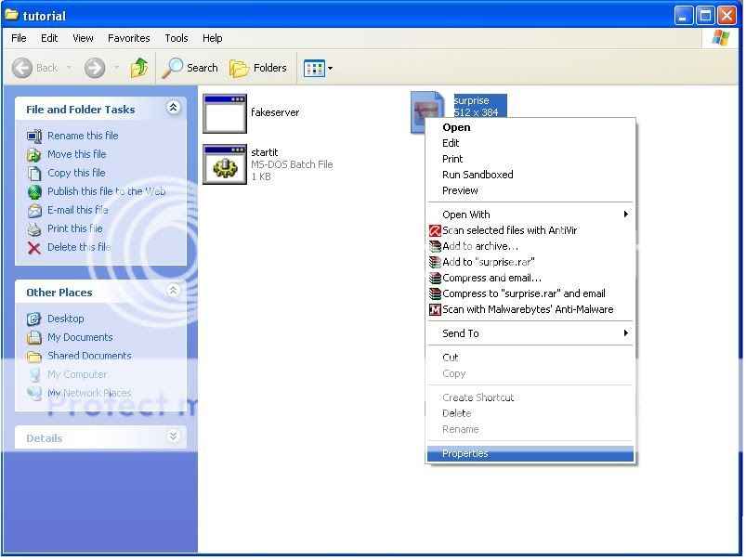746x560 pixels.
Task: Open the File menu
Action: [19, 38]
